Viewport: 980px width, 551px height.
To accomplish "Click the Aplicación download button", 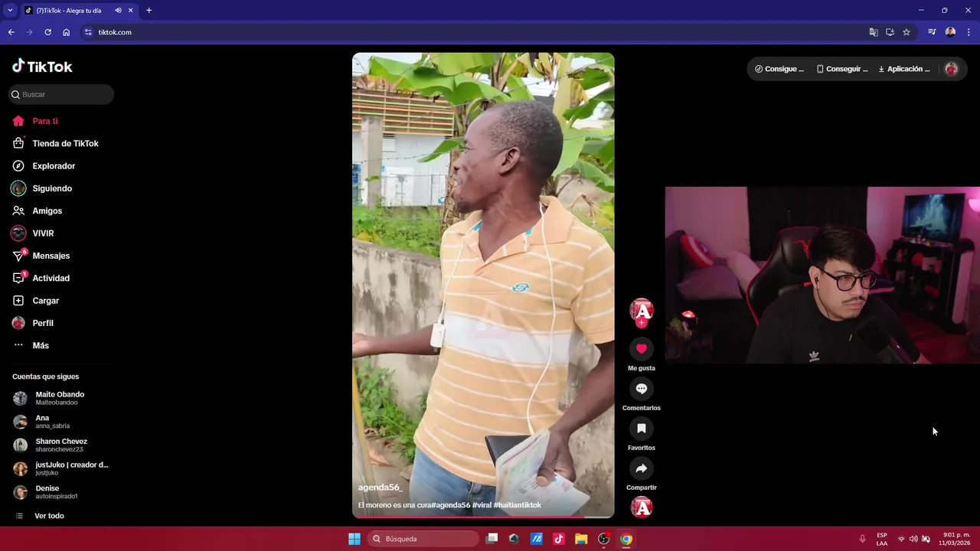I will tap(904, 69).
